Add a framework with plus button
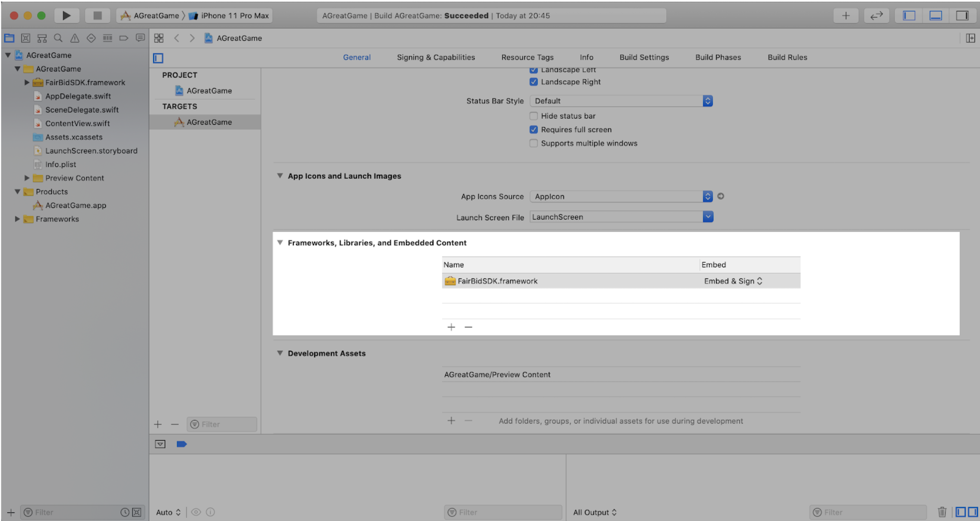980x521 pixels. tap(451, 327)
